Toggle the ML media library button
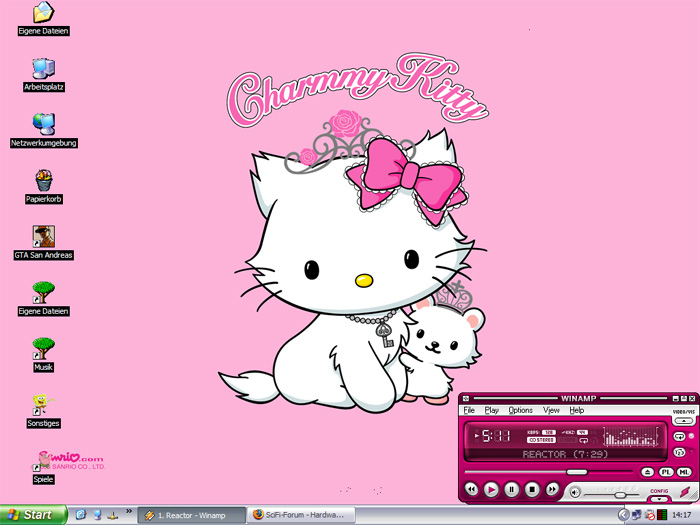This screenshot has width=700, height=525. point(684,471)
